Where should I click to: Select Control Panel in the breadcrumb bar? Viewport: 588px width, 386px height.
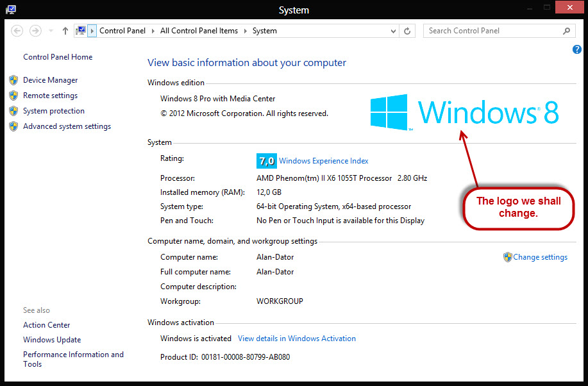pyautogui.click(x=122, y=30)
